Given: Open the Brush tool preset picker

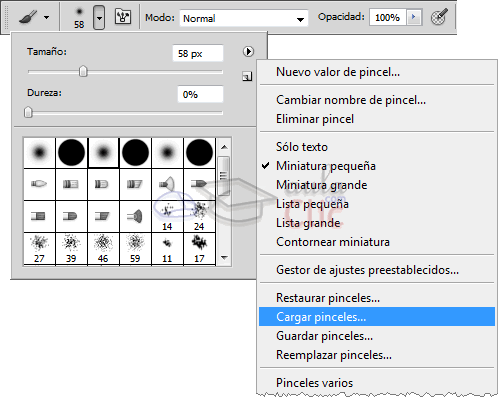Looking at the screenshot, I should click(x=28, y=17).
